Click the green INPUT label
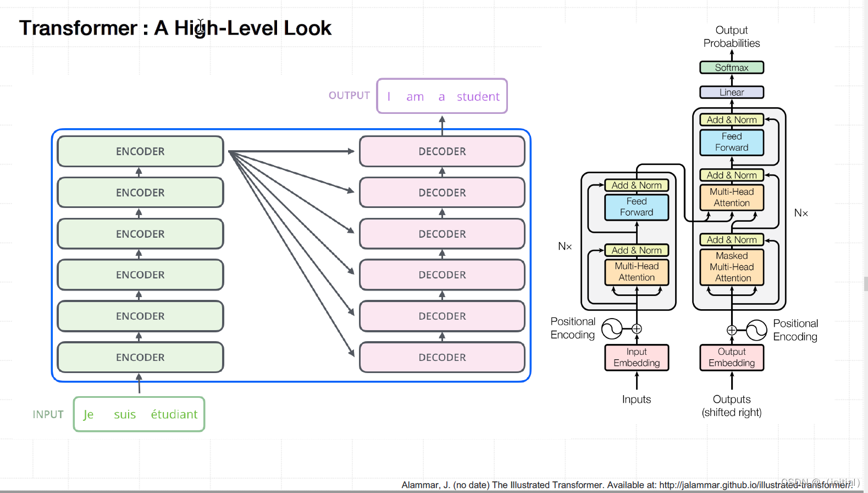This screenshot has width=868, height=493. [x=48, y=414]
